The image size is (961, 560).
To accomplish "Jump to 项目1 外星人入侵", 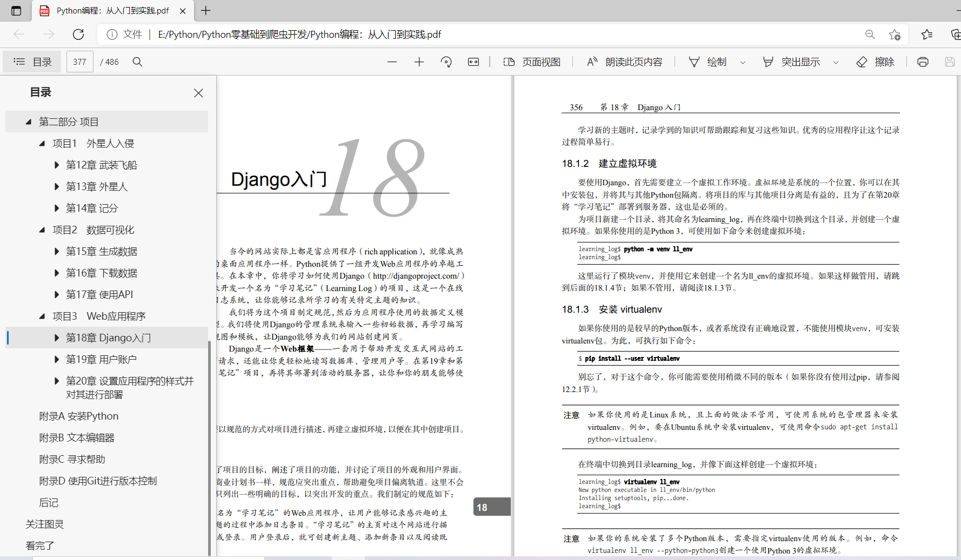I will coord(93,144).
